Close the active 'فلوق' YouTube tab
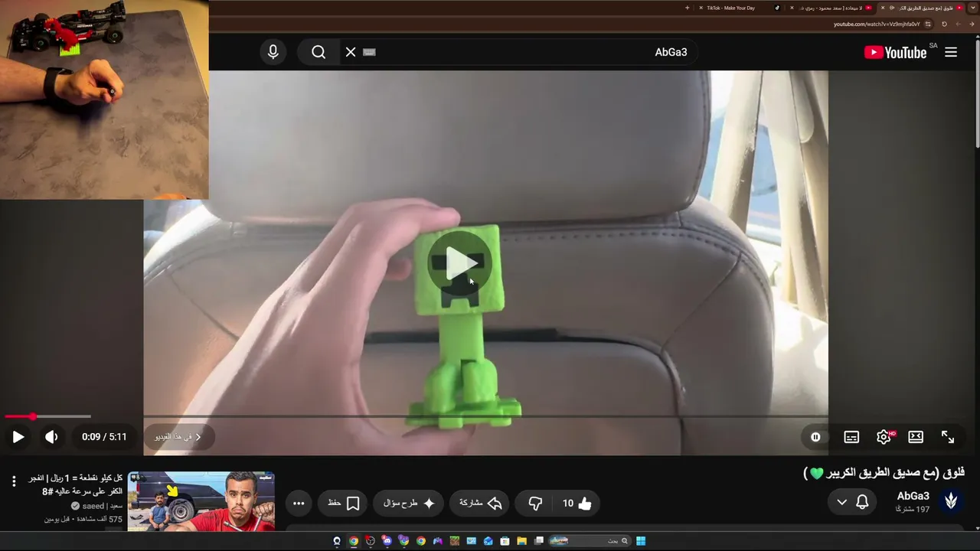The height and width of the screenshot is (551, 980). pos(883,8)
